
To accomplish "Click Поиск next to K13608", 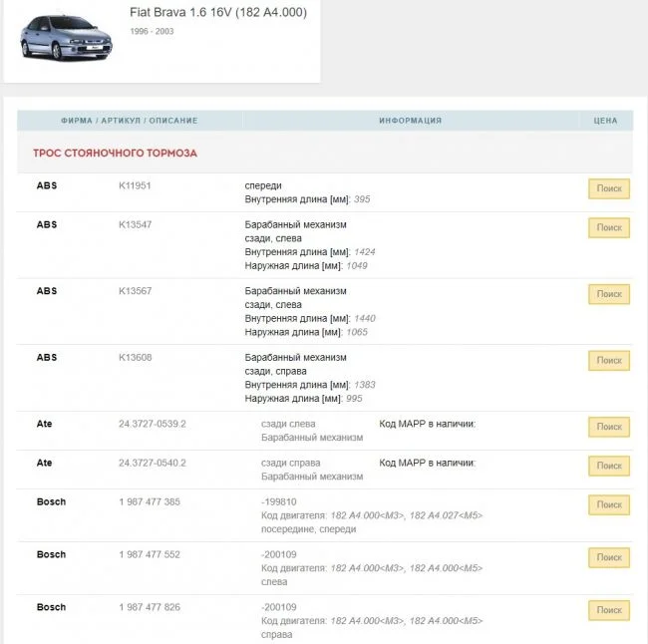I will coord(608,361).
